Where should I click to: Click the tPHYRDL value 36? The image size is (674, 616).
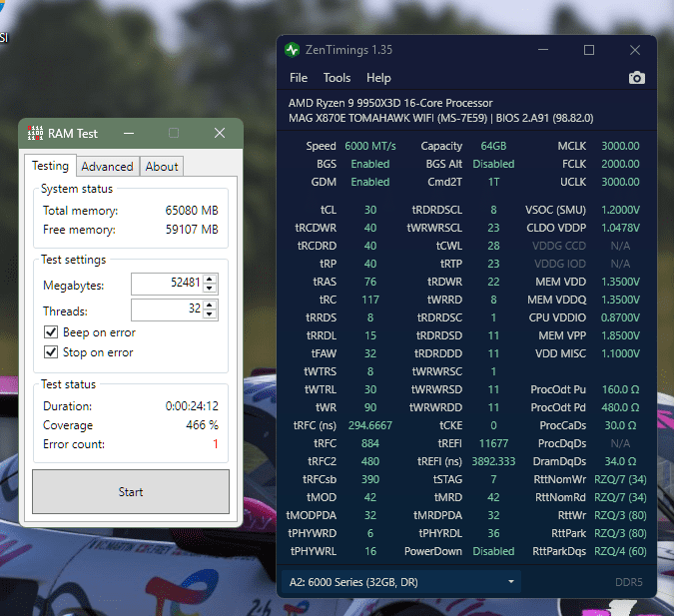tap(493, 533)
